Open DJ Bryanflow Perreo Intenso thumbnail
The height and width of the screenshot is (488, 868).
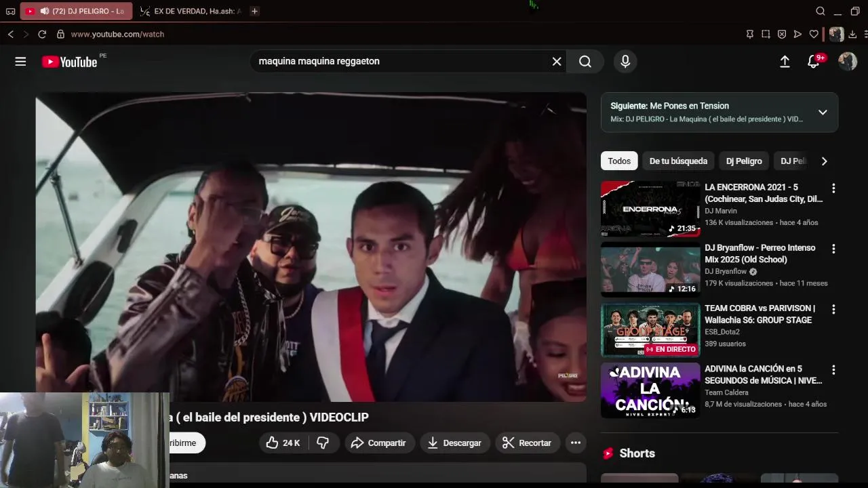[x=650, y=269]
